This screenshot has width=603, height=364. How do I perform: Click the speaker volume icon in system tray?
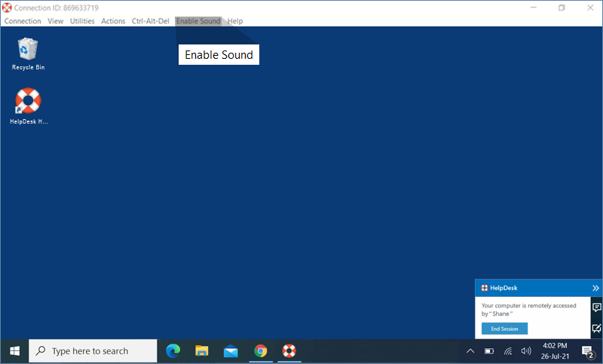[x=526, y=350]
